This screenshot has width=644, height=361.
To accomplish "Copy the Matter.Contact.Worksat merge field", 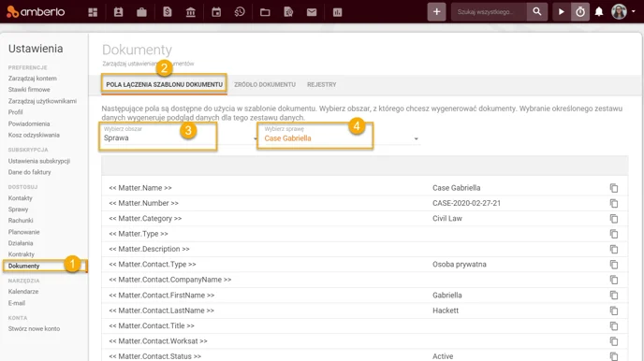I will point(614,341).
